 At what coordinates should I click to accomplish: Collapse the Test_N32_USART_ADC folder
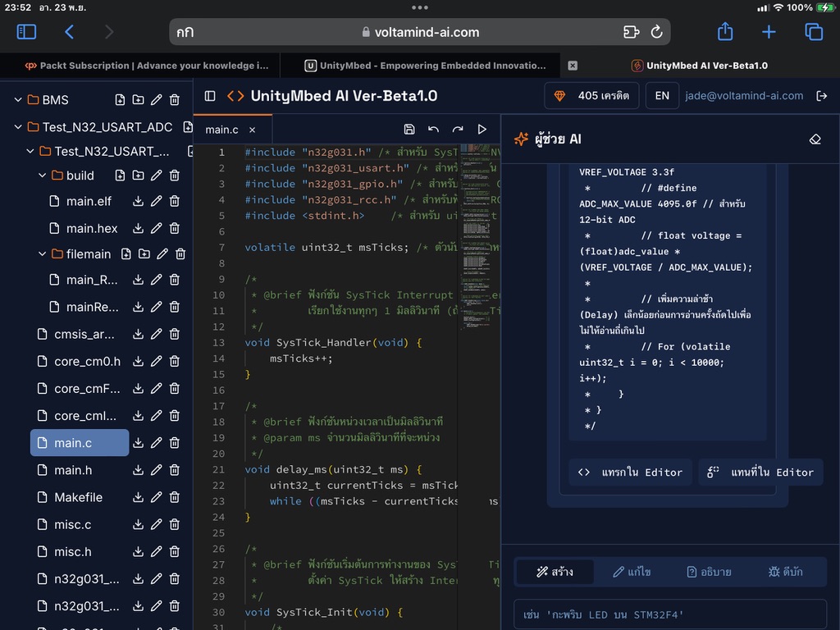pyautogui.click(x=18, y=128)
